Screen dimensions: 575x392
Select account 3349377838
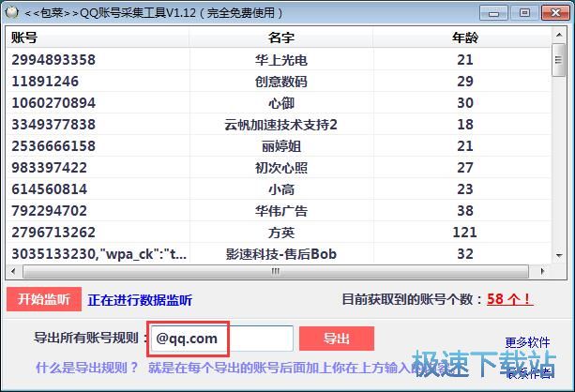coord(53,125)
